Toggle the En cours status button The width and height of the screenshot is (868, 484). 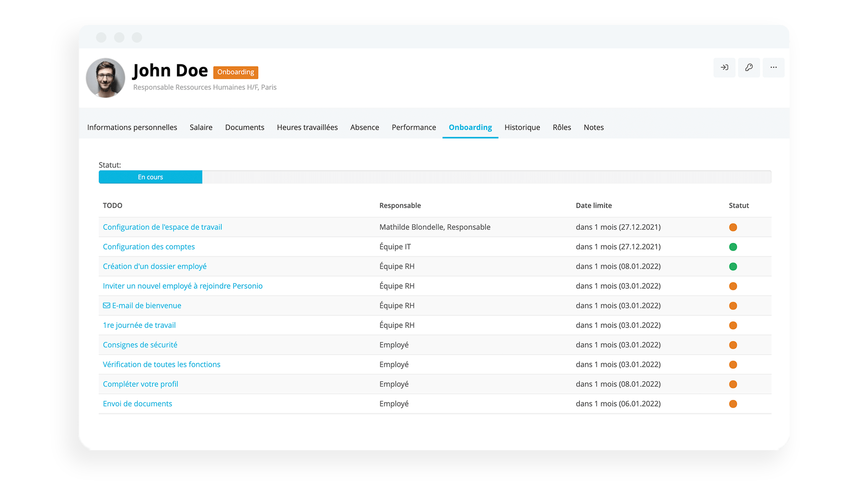(150, 177)
